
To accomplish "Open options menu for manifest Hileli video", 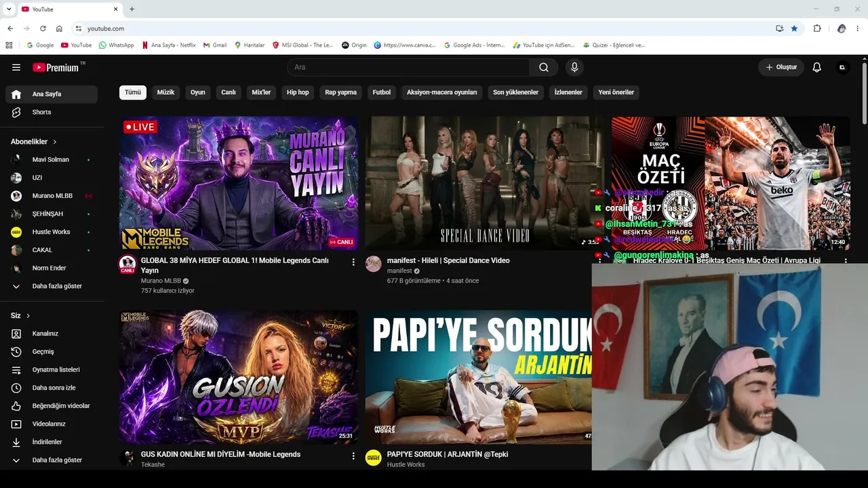I will click(x=599, y=262).
